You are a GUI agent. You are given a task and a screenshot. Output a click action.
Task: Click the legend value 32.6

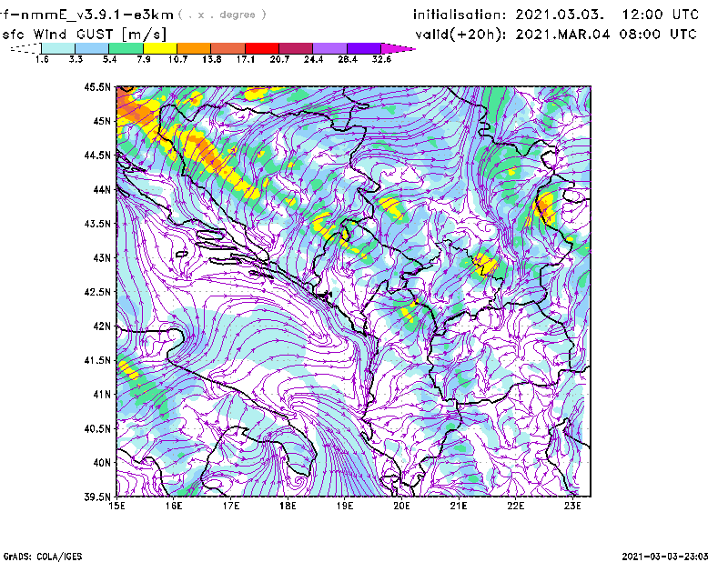tap(381, 59)
